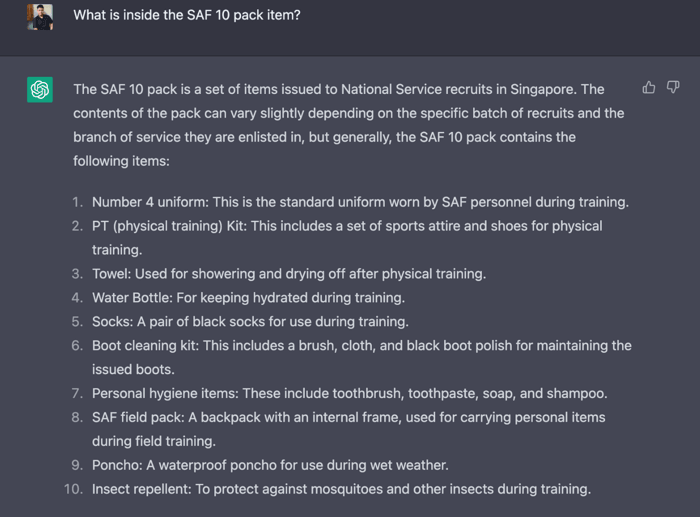Image resolution: width=700 pixels, height=517 pixels.
Task: Click the question about the SAF 10 pack
Action: pos(186,15)
